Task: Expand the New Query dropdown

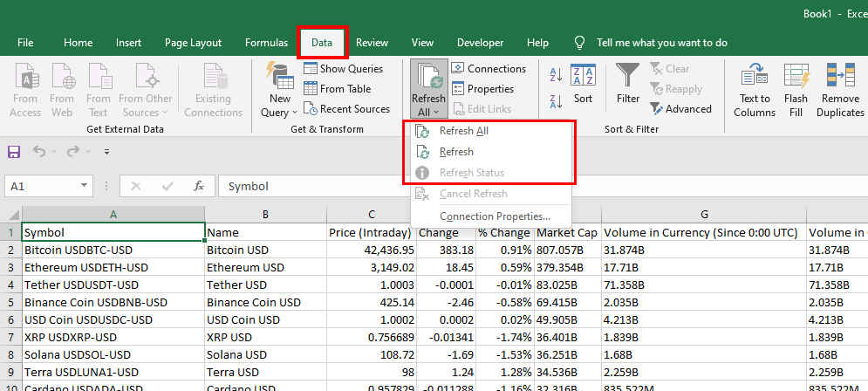Action: (x=279, y=113)
